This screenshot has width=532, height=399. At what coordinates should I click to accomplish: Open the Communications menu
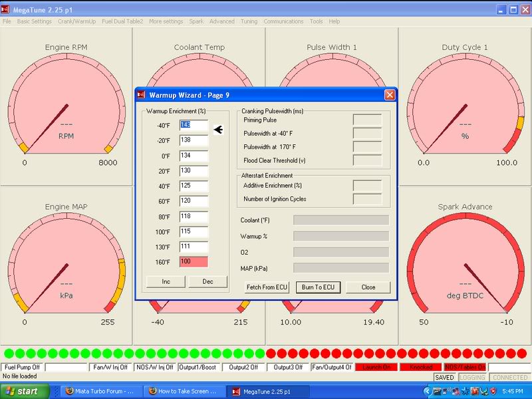[x=283, y=21]
